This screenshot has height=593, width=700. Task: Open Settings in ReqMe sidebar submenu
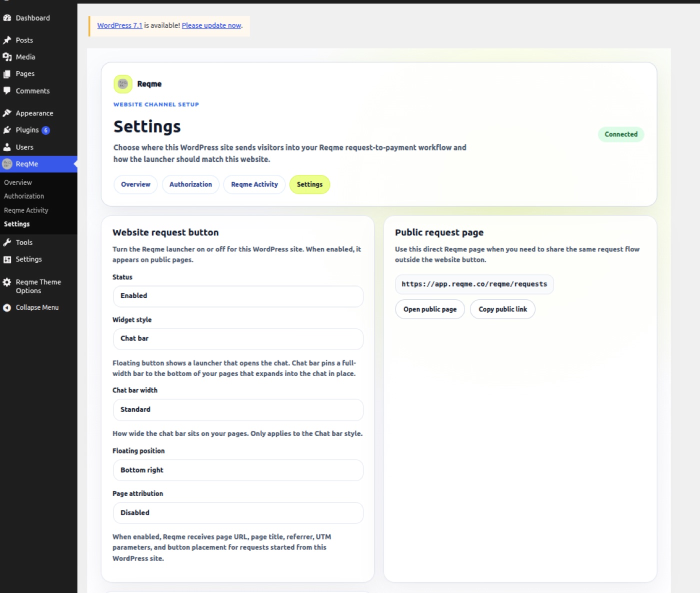point(17,224)
